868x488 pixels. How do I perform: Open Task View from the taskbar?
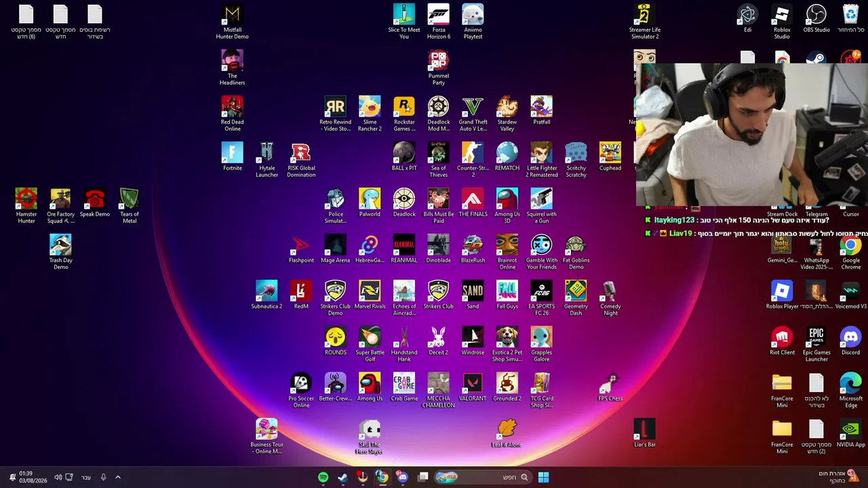point(422,477)
